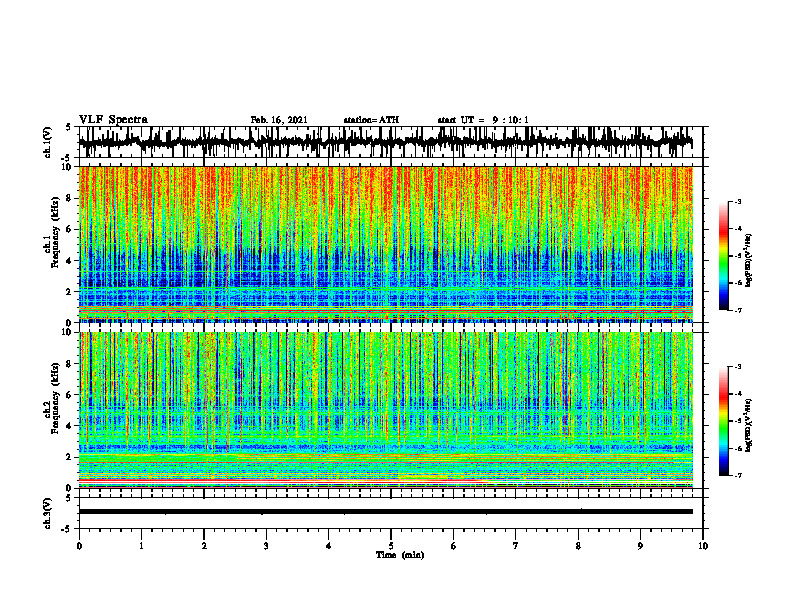Click time axis tick label "2"
The image size is (792, 612).
(204, 546)
